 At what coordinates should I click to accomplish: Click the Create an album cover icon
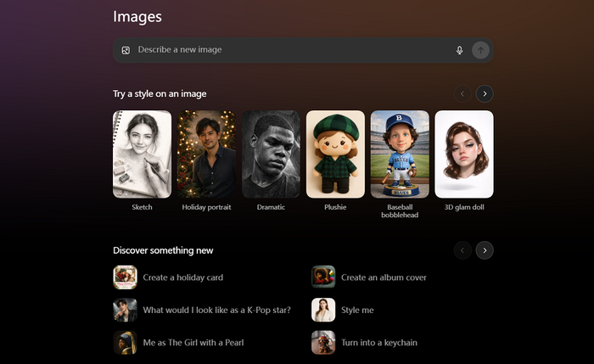[x=323, y=277]
